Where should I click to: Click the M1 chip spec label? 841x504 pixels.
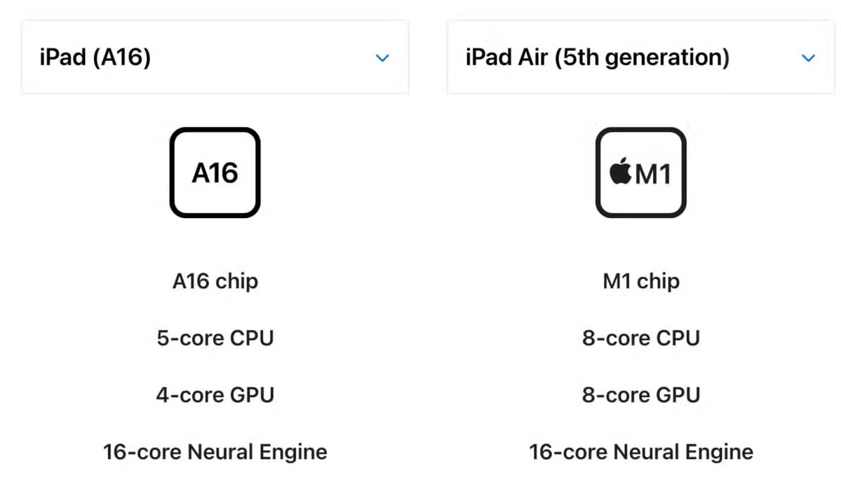coord(640,281)
